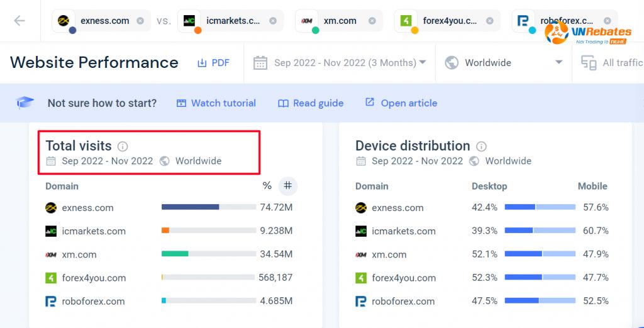Click exness.com in Total visits list
644x328 pixels.
(87, 208)
